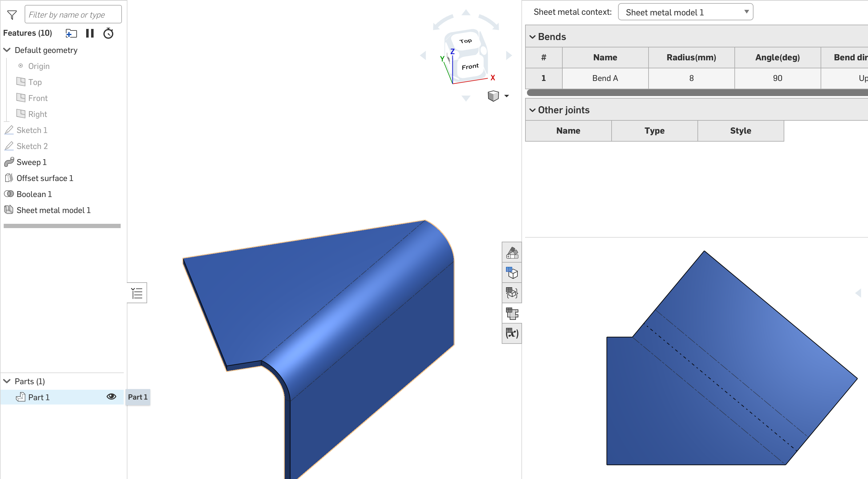Click the Filter by name or type field
Image resolution: width=868 pixels, height=479 pixels.
[x=73, y=15]
